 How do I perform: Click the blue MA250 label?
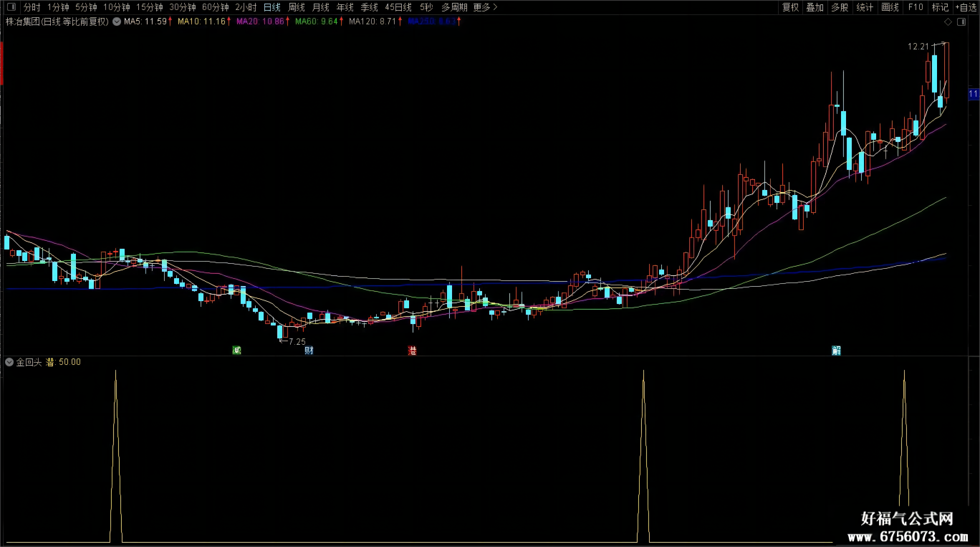pos(431,22)
